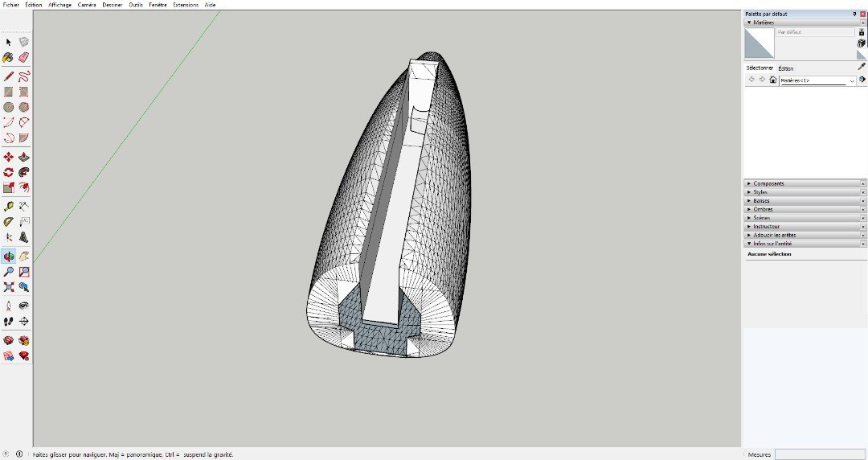Click the Mesures input box

[820, 454]
